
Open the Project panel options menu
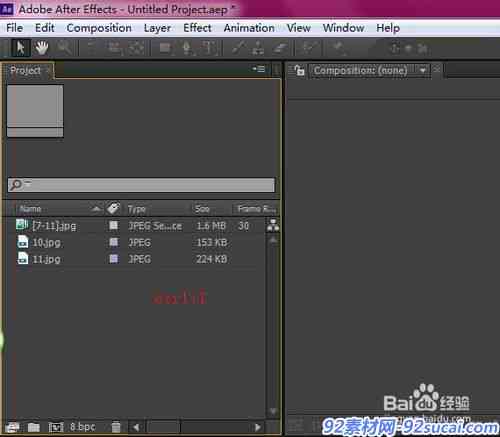(259, 69)
